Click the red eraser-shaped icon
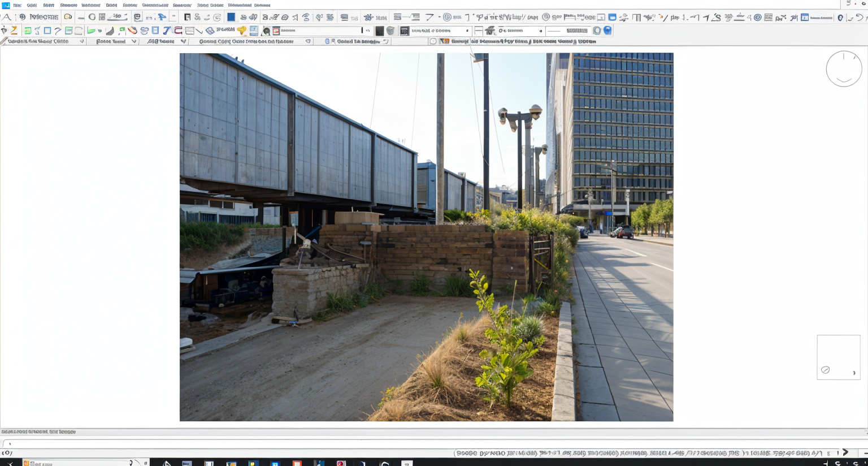868x466 pixels. point(132,31)
